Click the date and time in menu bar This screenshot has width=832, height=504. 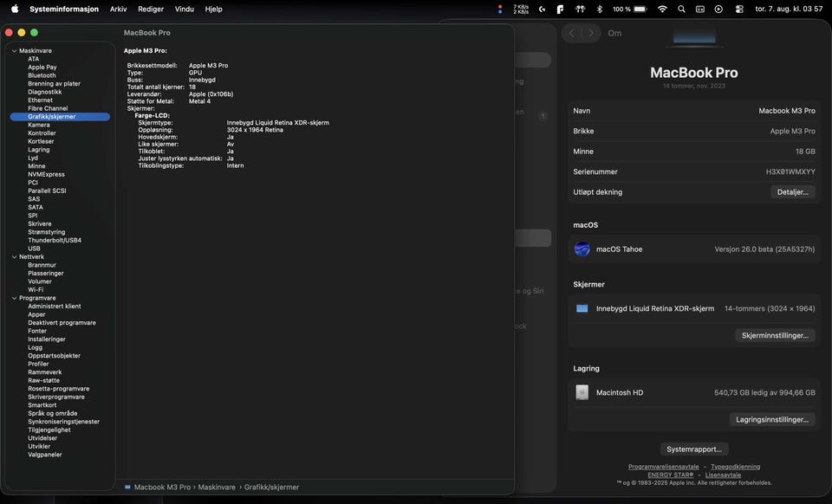click(x=789, y=9)
